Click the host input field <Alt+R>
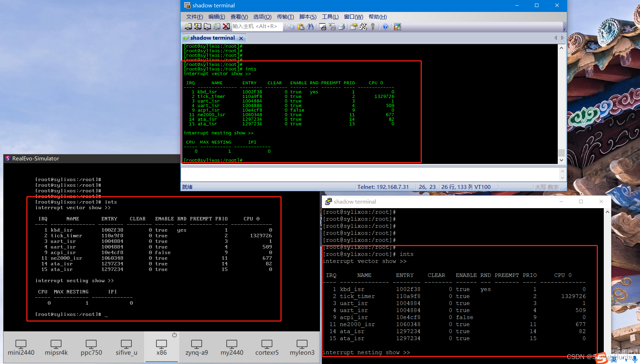Screen dimensions: 640x364 [257, 27]
